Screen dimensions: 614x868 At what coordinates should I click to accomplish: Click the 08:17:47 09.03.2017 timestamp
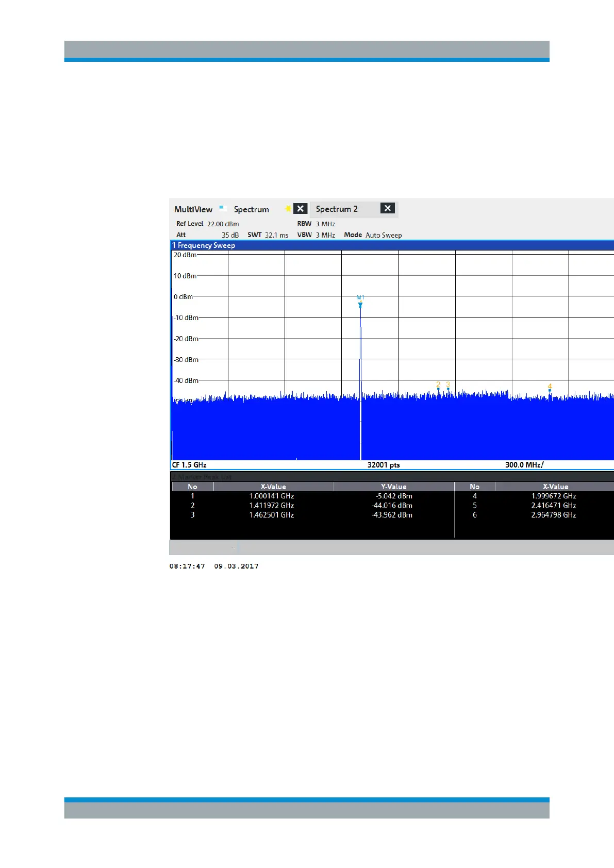(214, 566)
